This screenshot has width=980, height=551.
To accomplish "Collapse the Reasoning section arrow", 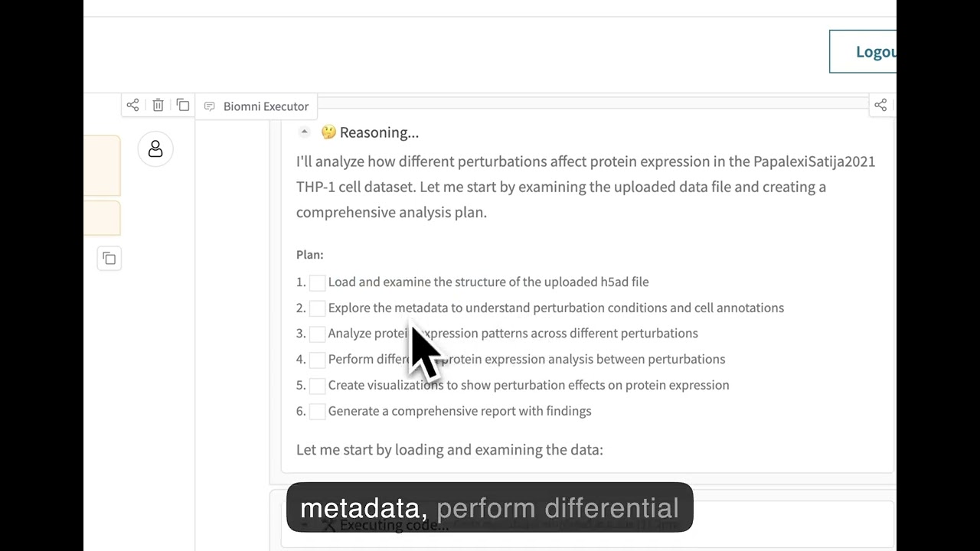I will coord(304,132).
